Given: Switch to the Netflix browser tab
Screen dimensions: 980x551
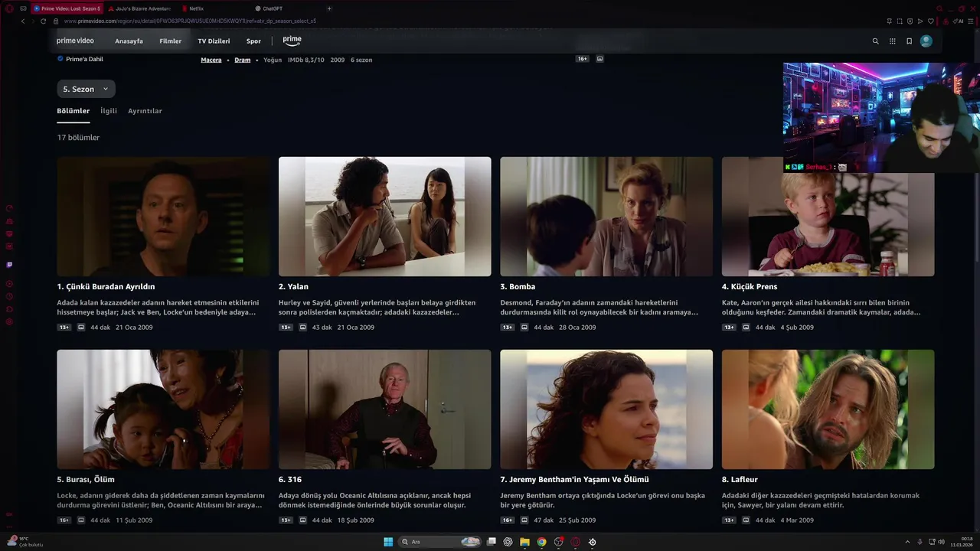Looking at the screenshot, I should [196, 8].
